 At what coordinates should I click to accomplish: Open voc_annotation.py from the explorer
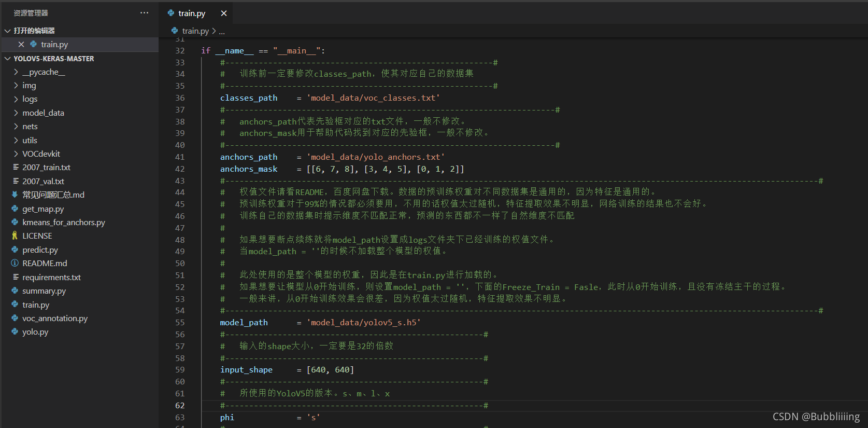click(x=55, y=319)
